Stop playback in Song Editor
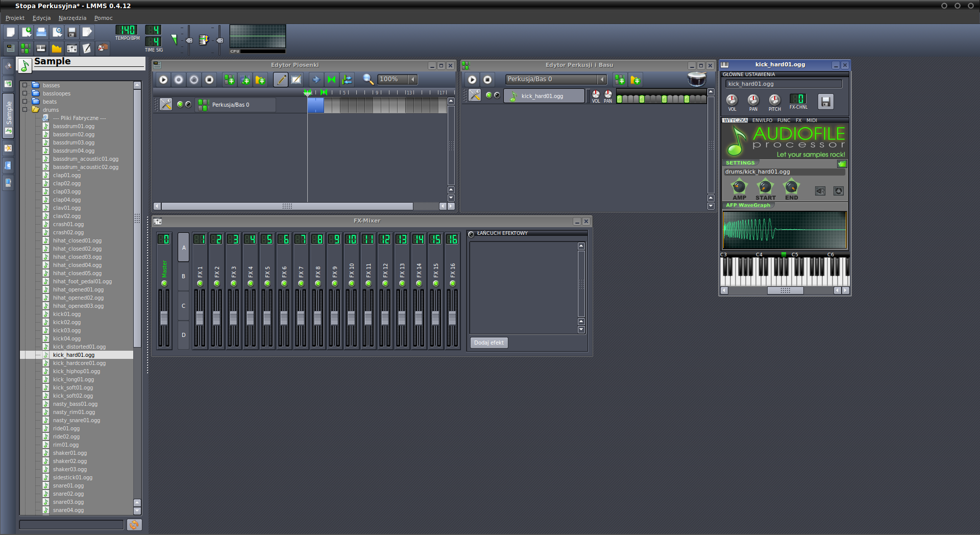 click(209, 80)
